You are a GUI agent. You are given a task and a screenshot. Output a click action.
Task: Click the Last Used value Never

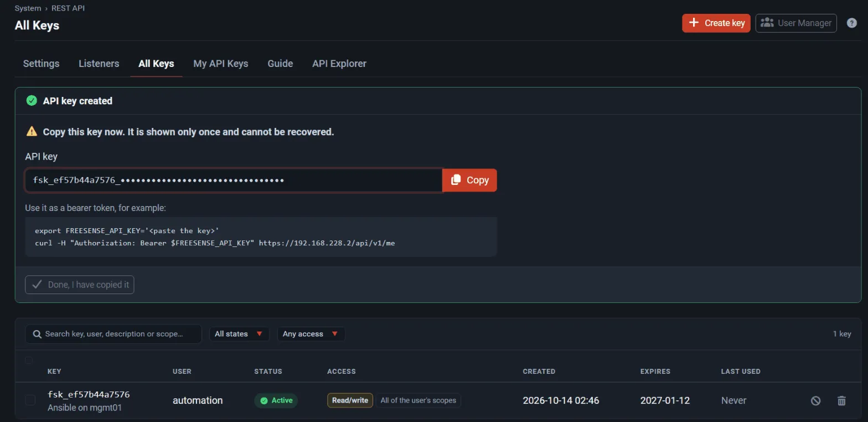(734, 400)
